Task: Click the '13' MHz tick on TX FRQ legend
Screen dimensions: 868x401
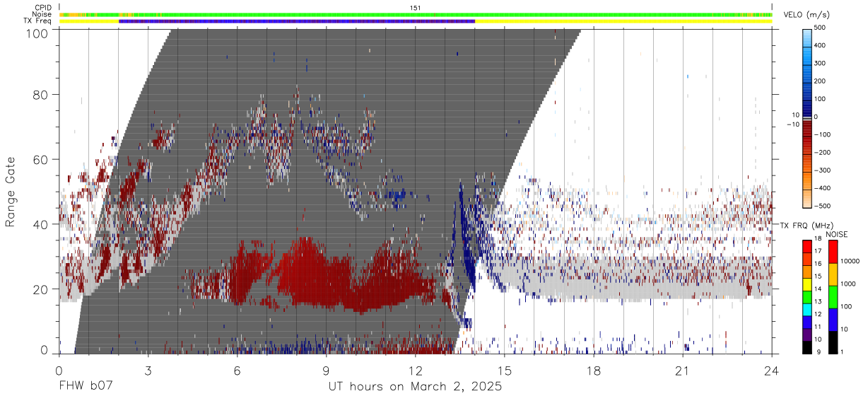Action: tap(818, 302)
